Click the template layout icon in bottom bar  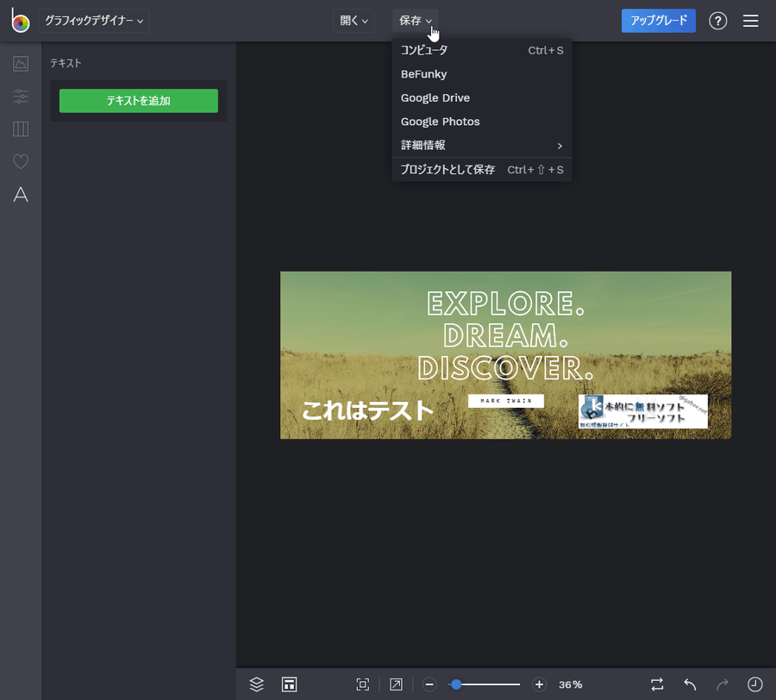(x=290, y=684)
